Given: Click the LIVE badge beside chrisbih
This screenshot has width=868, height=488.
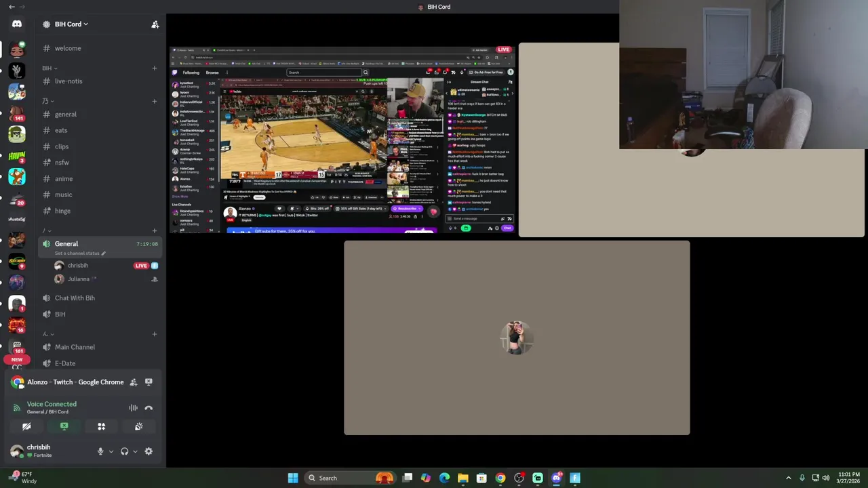Looking at the screenshot, I should [141, 266].
